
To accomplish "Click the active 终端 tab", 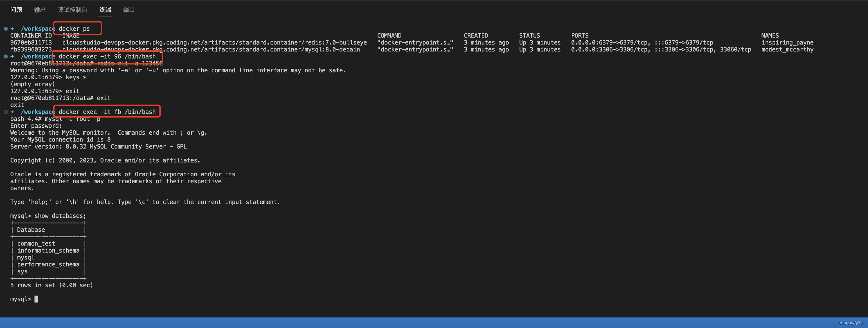I will click(105, 10).
